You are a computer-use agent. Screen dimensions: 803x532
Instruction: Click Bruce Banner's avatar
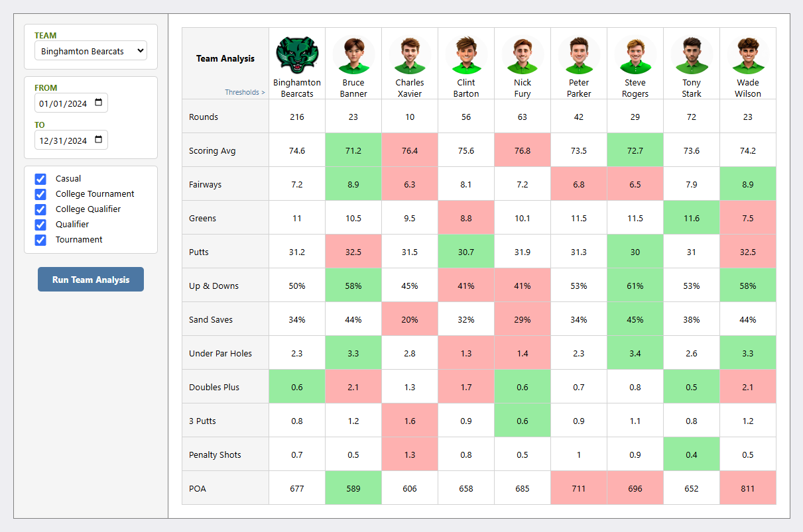tap(353, 55)
